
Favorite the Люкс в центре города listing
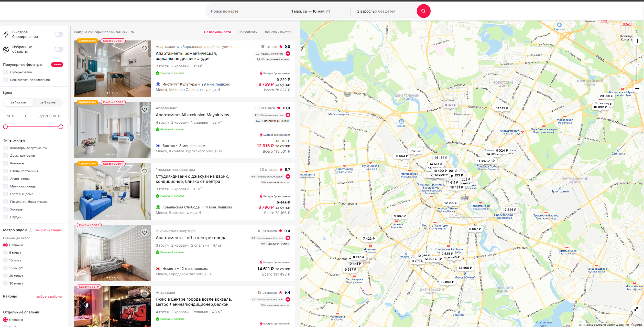point(145,294)
